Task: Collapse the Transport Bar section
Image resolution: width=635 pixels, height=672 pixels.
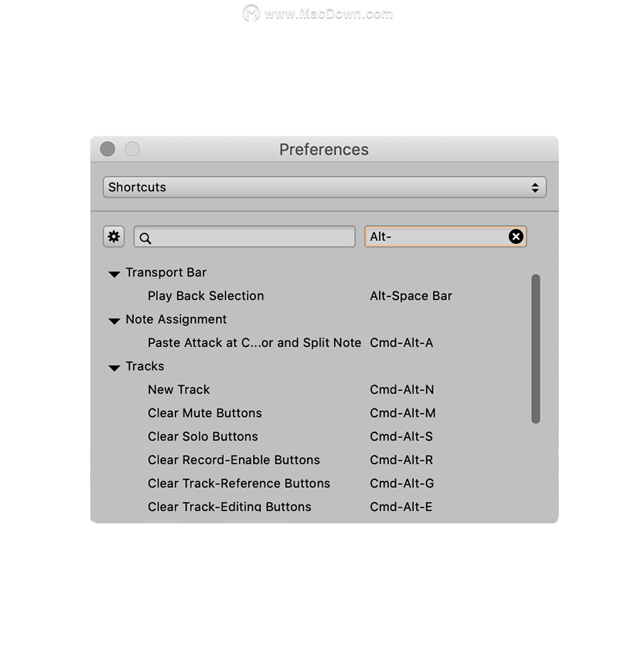Action: pos(114,274)
